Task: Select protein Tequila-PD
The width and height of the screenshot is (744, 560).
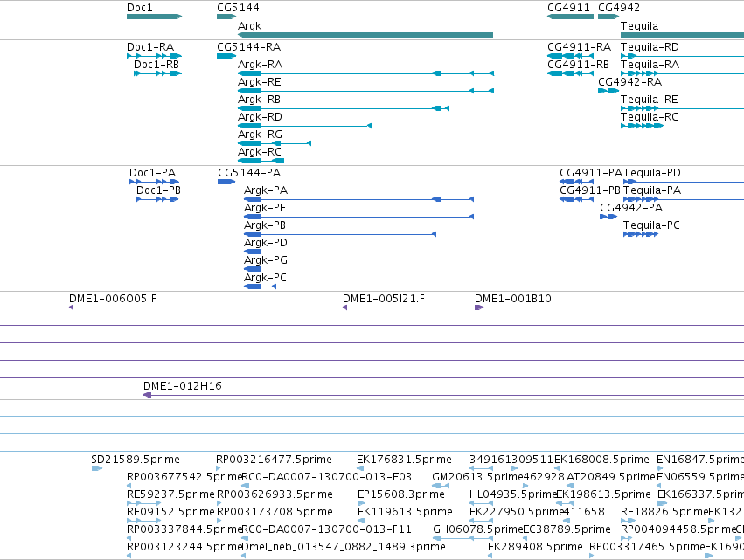Action: pyautogui.click(x=684, y=182)
